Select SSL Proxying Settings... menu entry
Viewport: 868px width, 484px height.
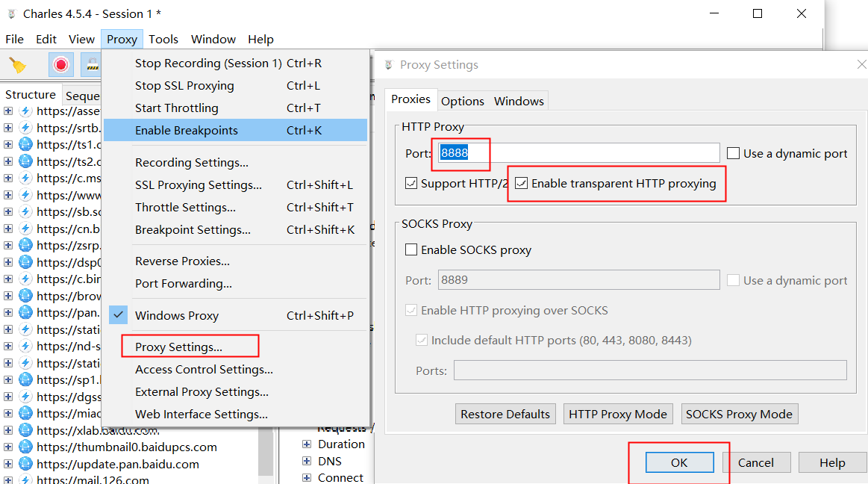click(x=199, y=185)
